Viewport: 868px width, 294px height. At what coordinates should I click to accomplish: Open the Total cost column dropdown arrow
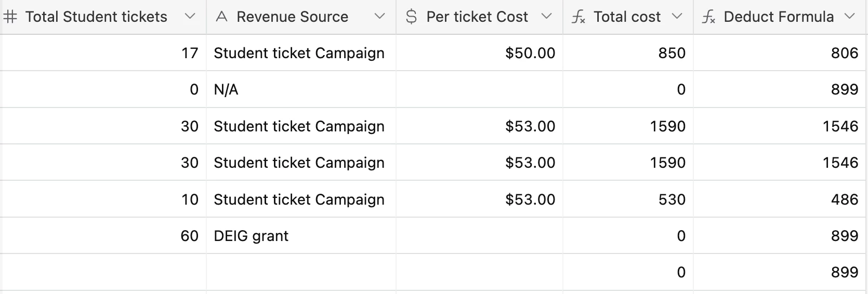point(677,17)
